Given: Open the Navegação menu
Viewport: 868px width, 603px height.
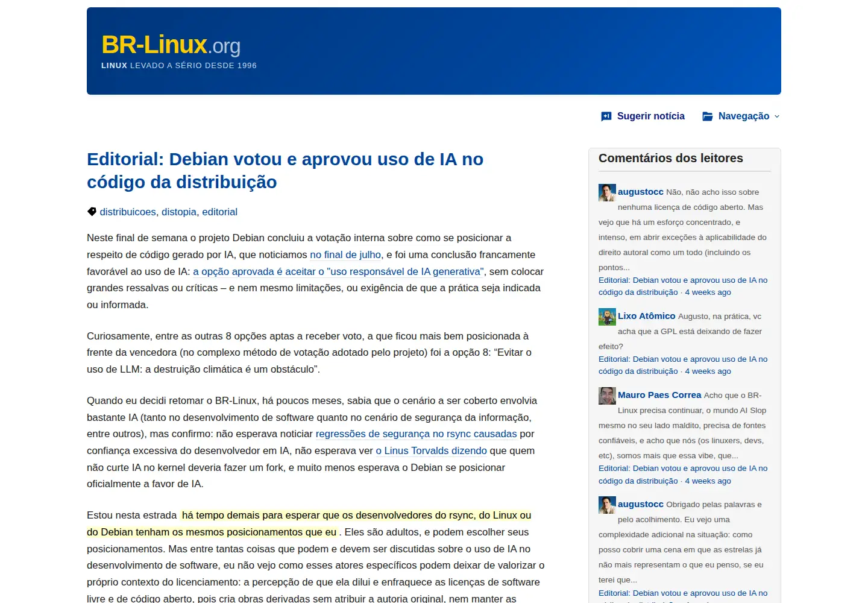Looking at the screenshot, I should coord(741,116).
